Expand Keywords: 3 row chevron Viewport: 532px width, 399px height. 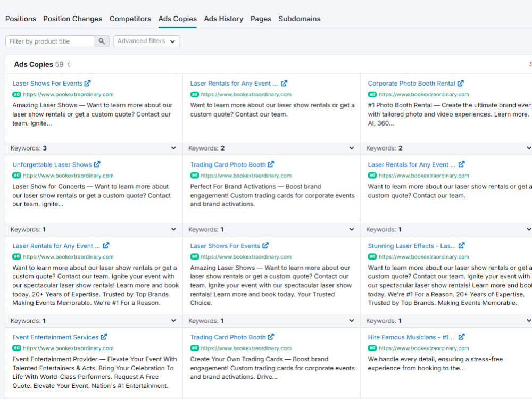173,148
